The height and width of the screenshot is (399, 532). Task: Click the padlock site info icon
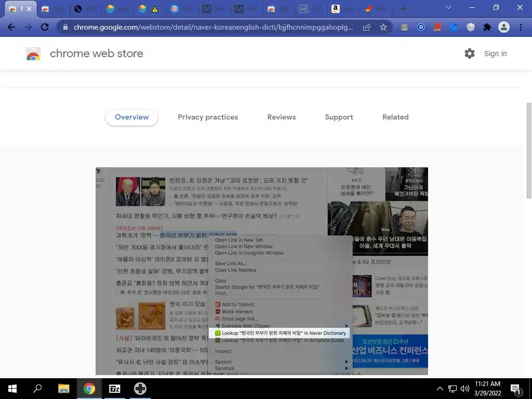click(x=65, y=27)
